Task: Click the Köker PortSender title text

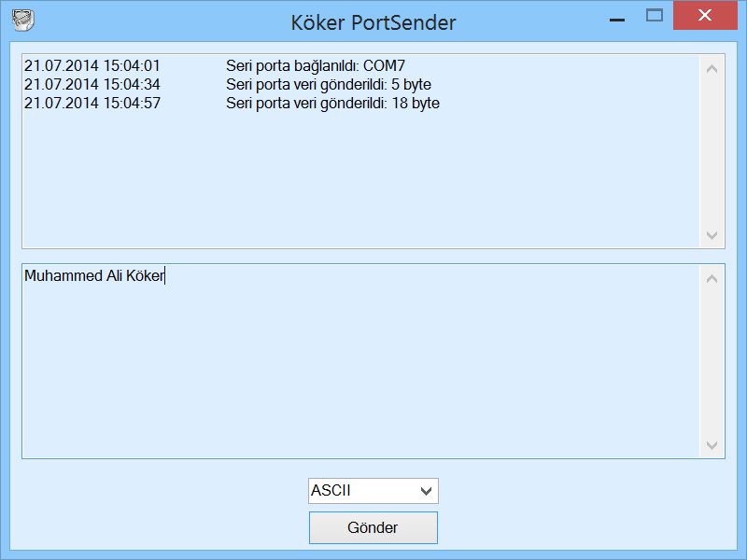Action: [x=373, y=22]
